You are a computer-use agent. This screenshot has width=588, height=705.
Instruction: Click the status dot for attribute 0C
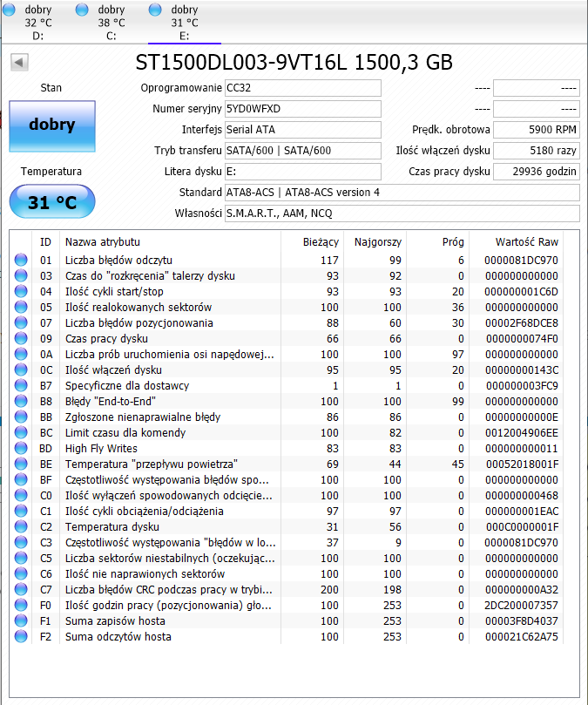click(21, 369)
